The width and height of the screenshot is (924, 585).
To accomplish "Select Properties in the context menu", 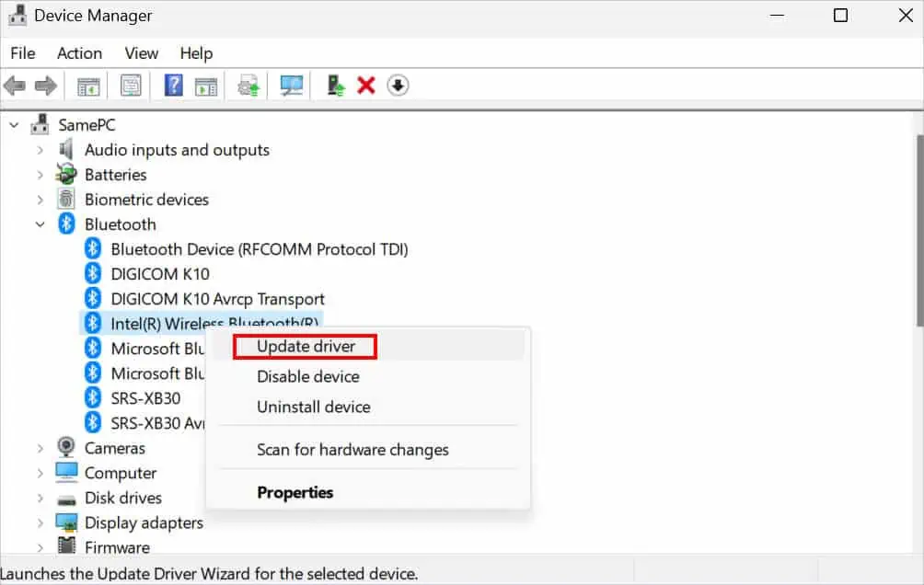I will [x=295, y=492].
